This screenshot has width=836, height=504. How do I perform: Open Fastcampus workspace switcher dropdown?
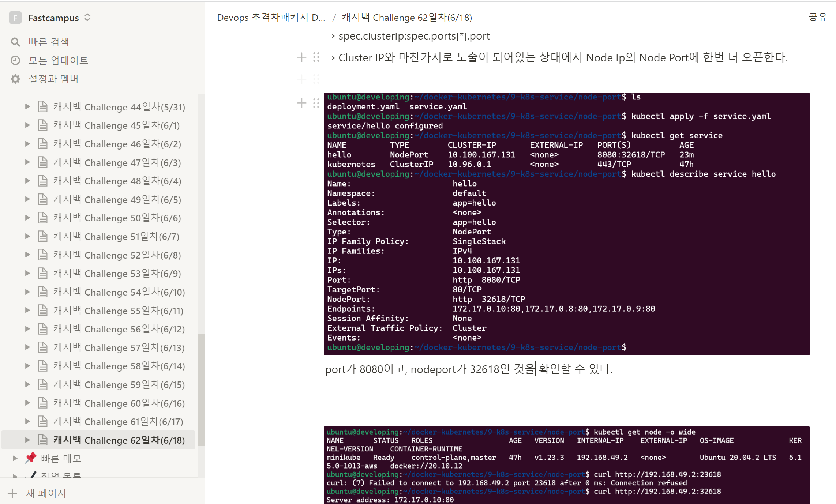click(x=87, y=18)
